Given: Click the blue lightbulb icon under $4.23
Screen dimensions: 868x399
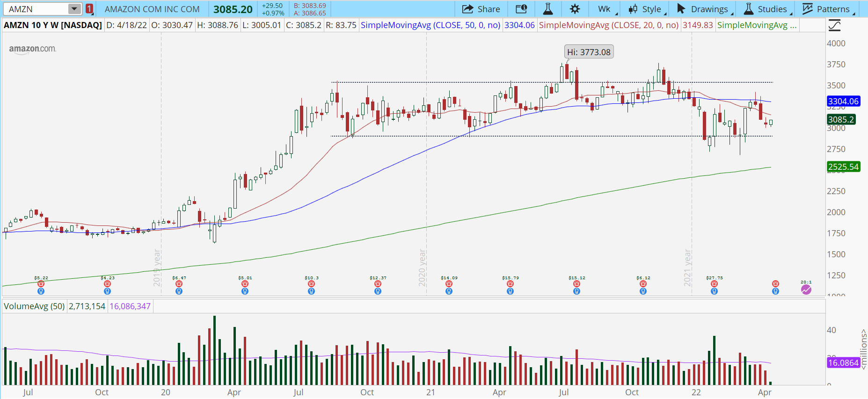Looking at the screenshot, I should (108, 291).
